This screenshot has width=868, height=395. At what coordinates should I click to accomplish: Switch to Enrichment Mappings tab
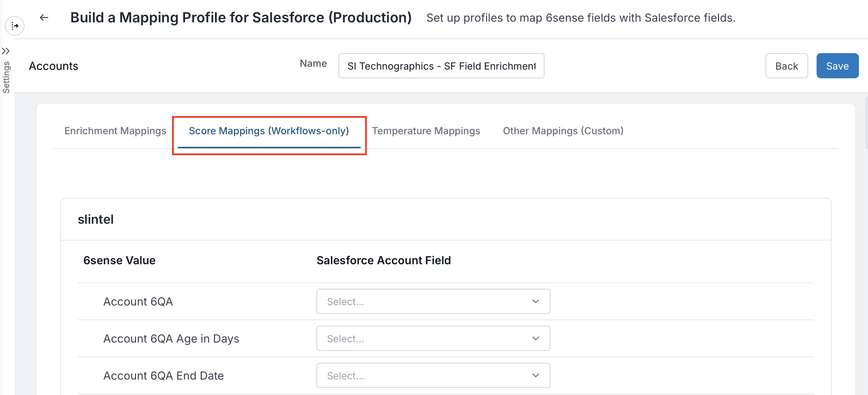115,131
